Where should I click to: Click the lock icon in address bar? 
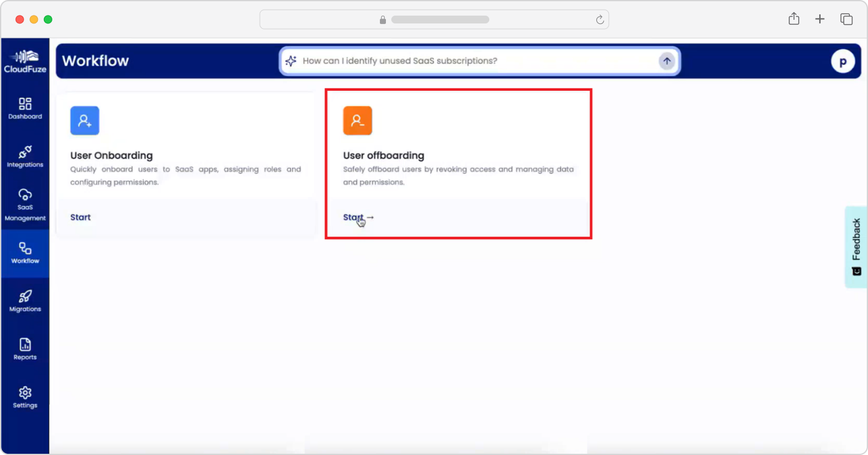(383, 20)
